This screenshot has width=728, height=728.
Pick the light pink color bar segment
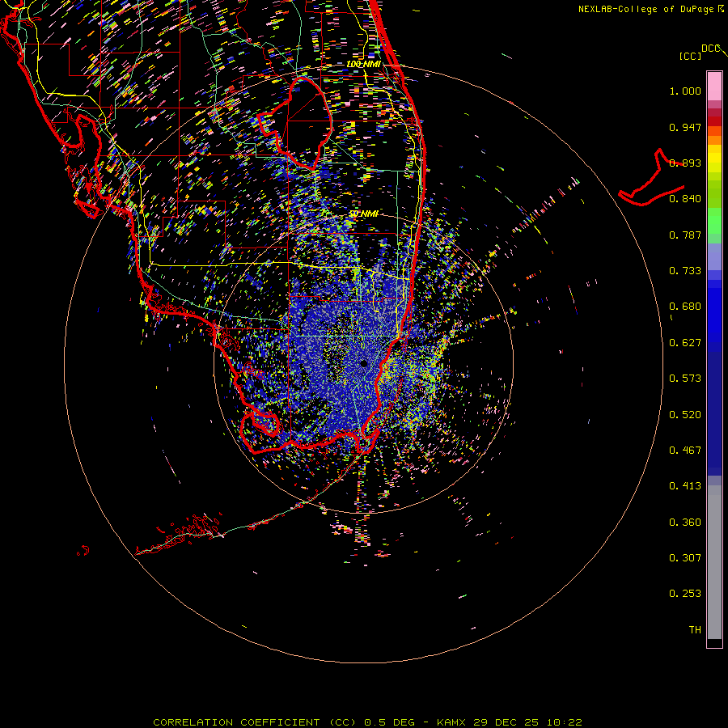[714, 87]
